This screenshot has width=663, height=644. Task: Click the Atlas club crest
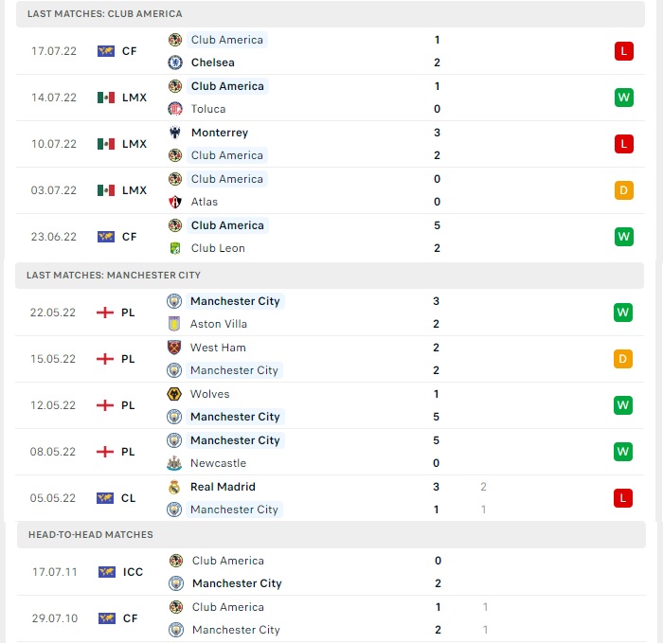click(x=175, y=202)
